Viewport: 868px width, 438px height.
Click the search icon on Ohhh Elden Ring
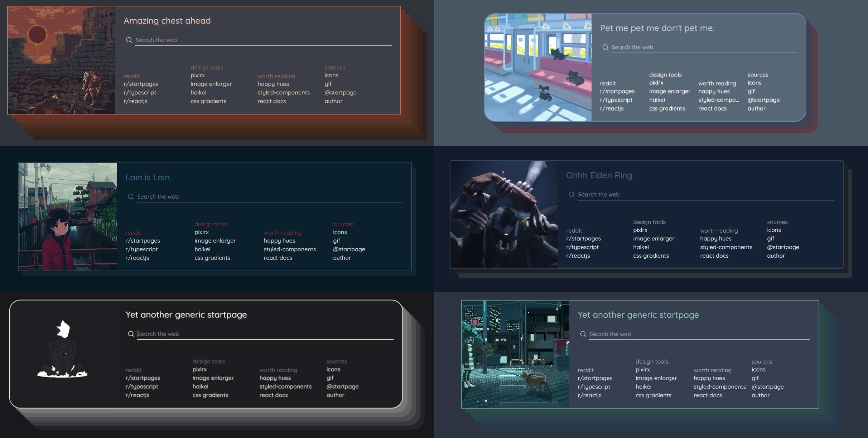(x=572, y=194)
